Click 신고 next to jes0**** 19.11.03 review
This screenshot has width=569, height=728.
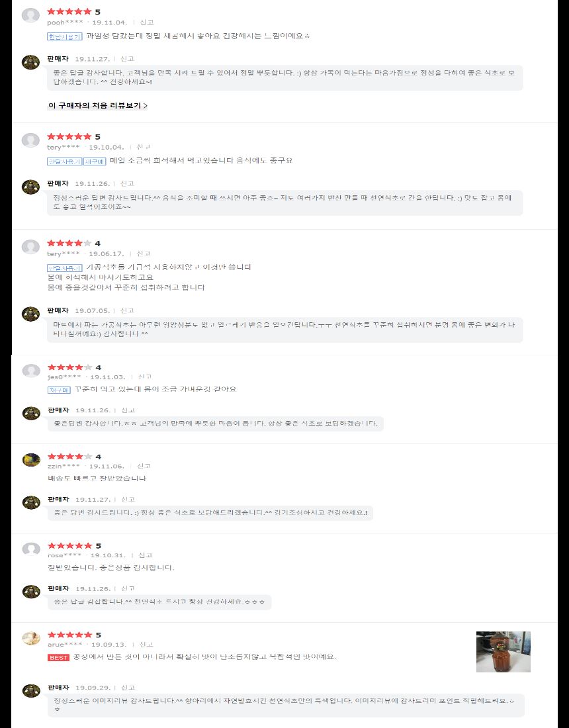click(x=145, y=377)
